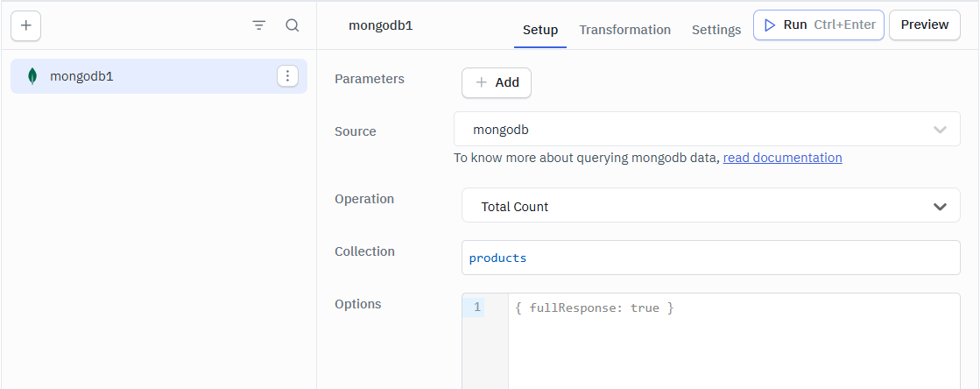Switch to the Transformation tab
The image size is (980, 389).
(x=624, y=30)
